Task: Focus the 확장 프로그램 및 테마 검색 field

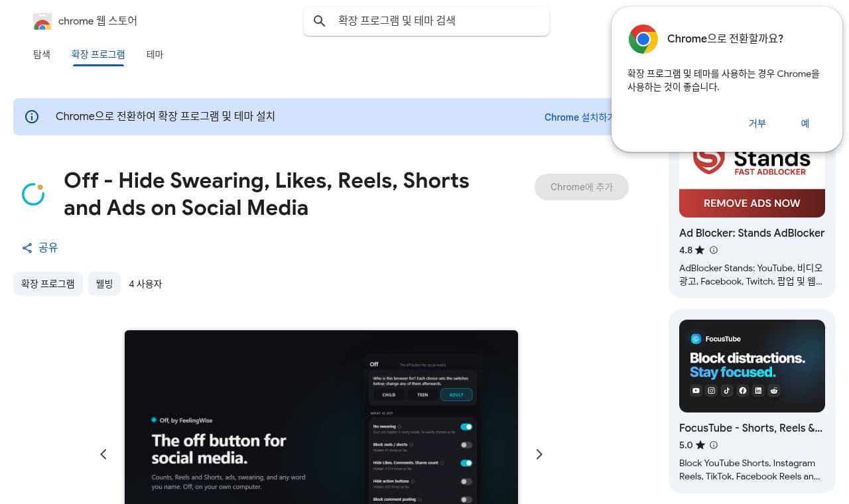Action: pyautogui.click(x=426, y=21)
